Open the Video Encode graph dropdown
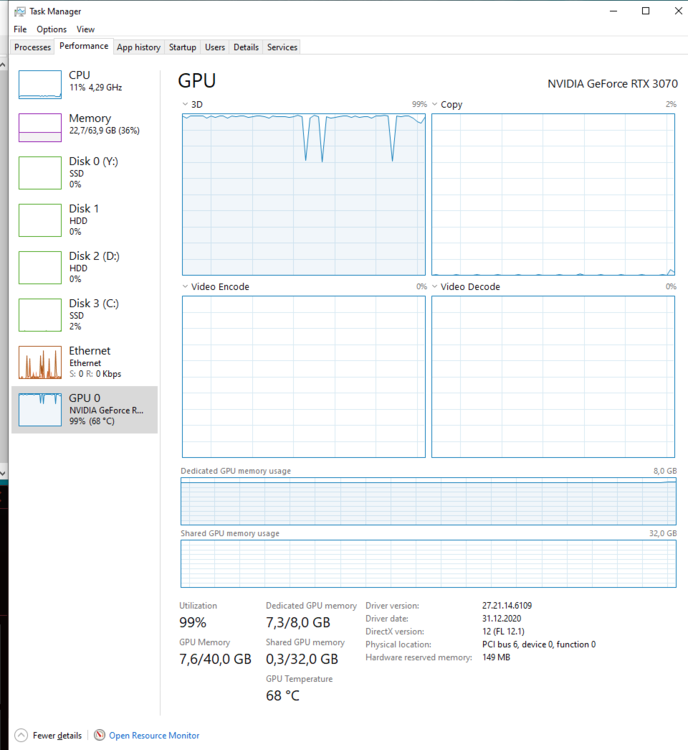688x750 pixels. click(185, 287)
